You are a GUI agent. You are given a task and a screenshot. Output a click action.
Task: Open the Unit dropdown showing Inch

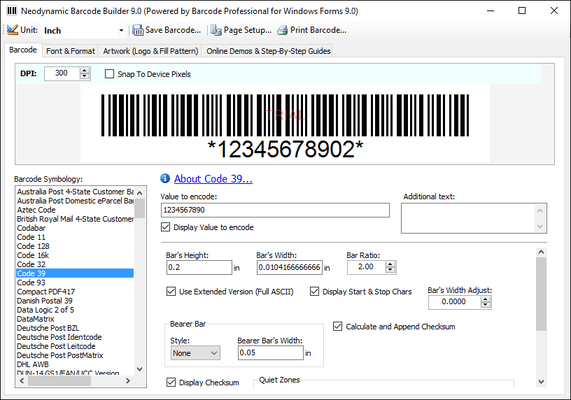tap(121, 31)
